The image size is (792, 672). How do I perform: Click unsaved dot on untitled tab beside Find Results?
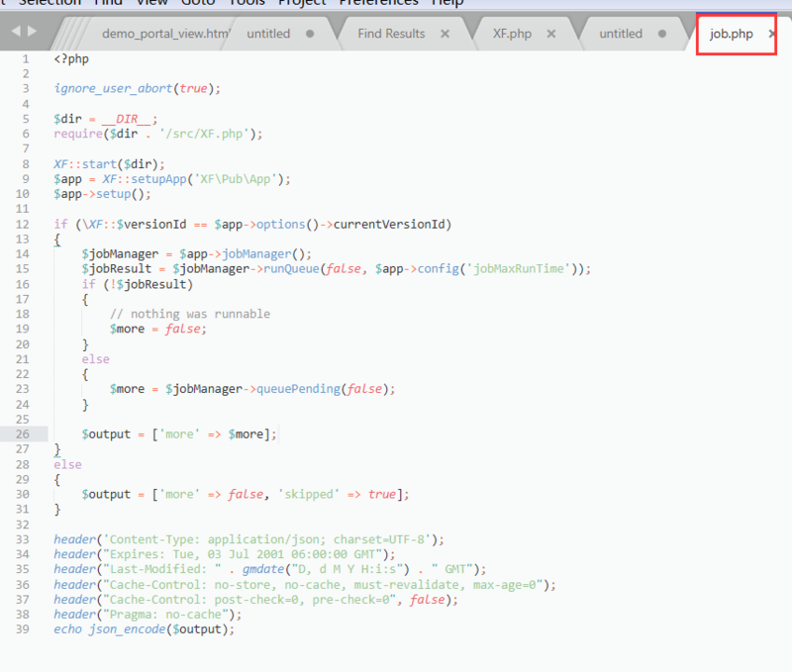(x=310, y=34)
